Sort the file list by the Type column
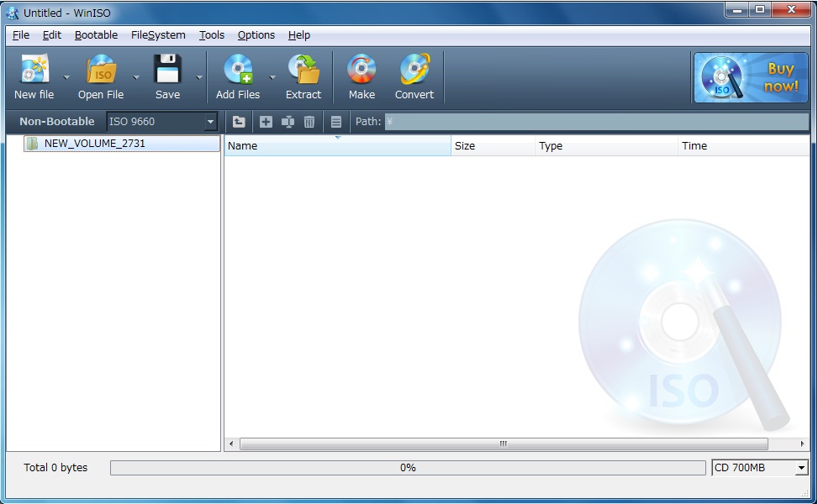 (x=607, y=146)
